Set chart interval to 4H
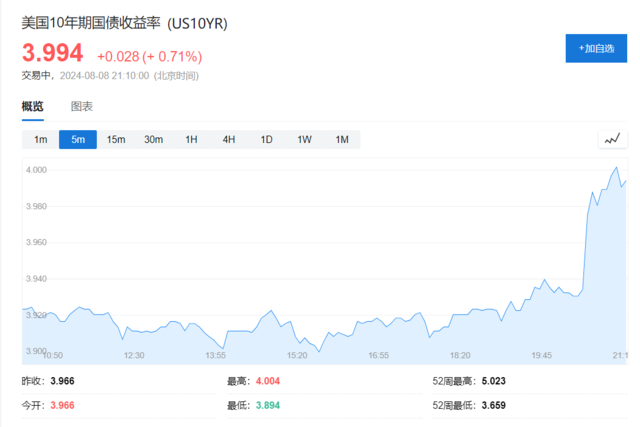Image resolution: width=640 pixels, height=427 pixels. coord(229,140)
